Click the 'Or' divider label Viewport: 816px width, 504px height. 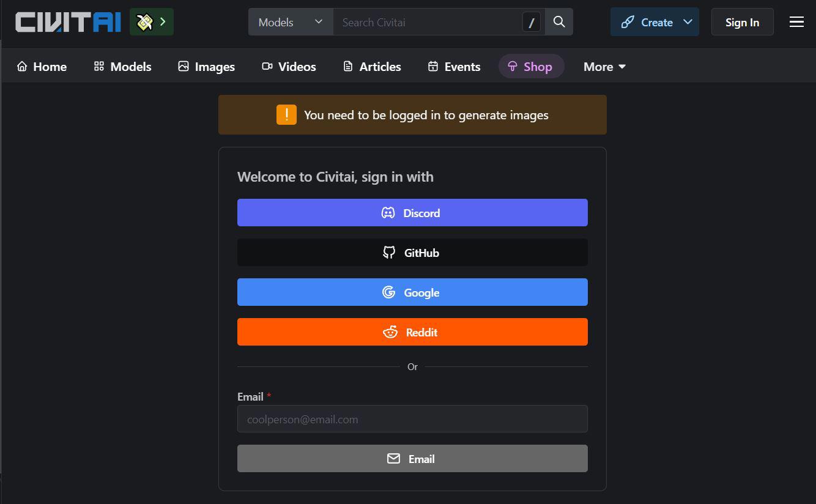[412, 367]
